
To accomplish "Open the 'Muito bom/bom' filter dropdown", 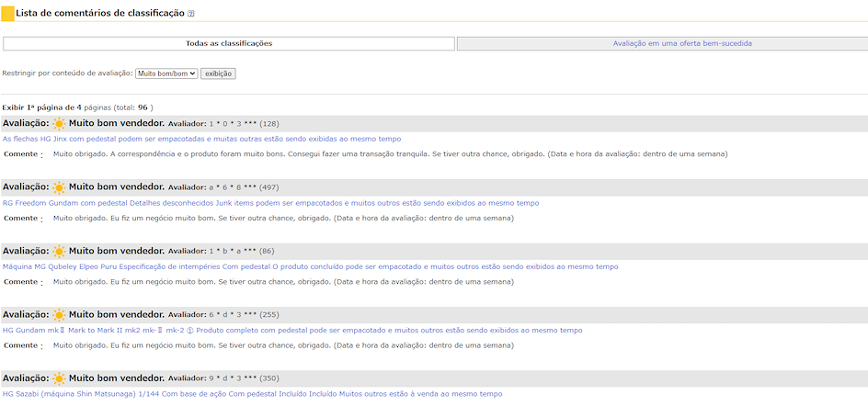I will point(166,73).
